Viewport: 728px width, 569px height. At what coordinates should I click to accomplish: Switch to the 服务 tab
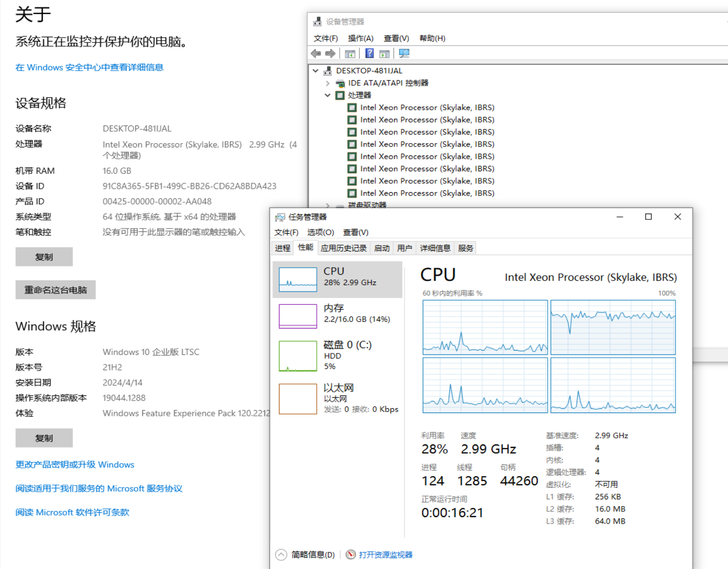[466, 248]
